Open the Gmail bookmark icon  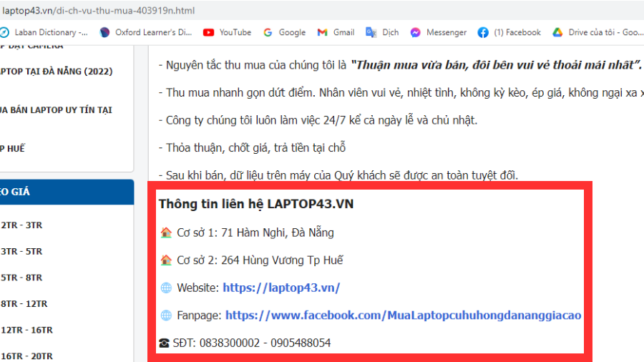coord(323,32)
